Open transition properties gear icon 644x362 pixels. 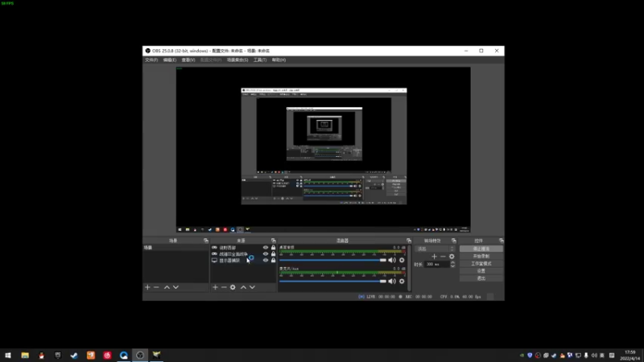[452, 257]
